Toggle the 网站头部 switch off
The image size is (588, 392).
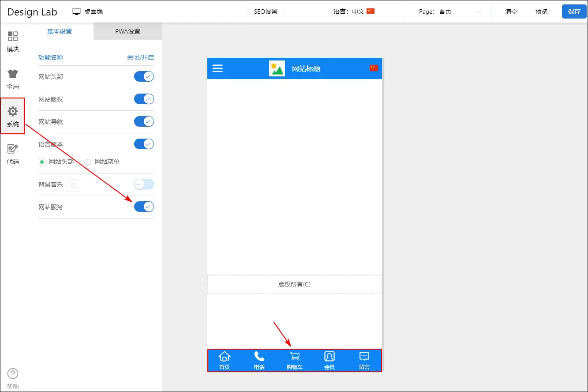(144, 77)
